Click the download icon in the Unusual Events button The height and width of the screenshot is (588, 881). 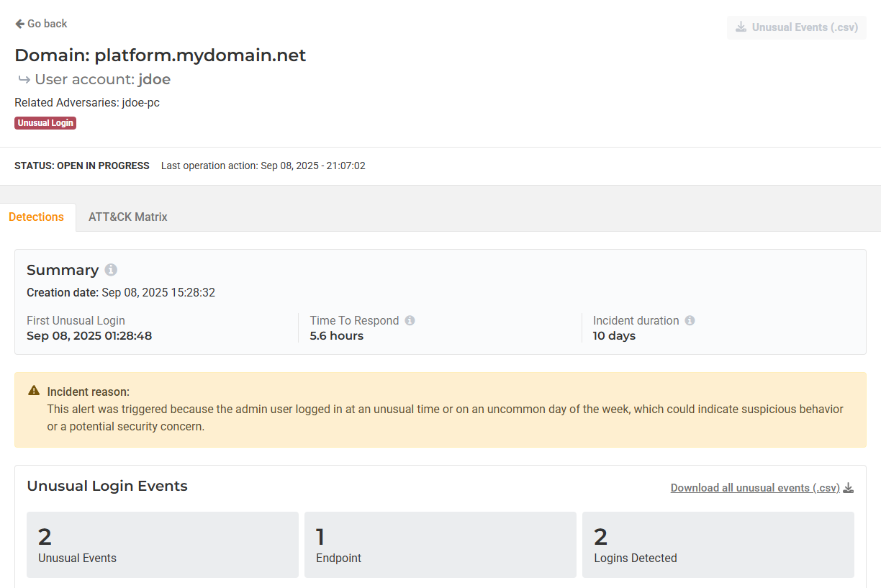(741, 27)
